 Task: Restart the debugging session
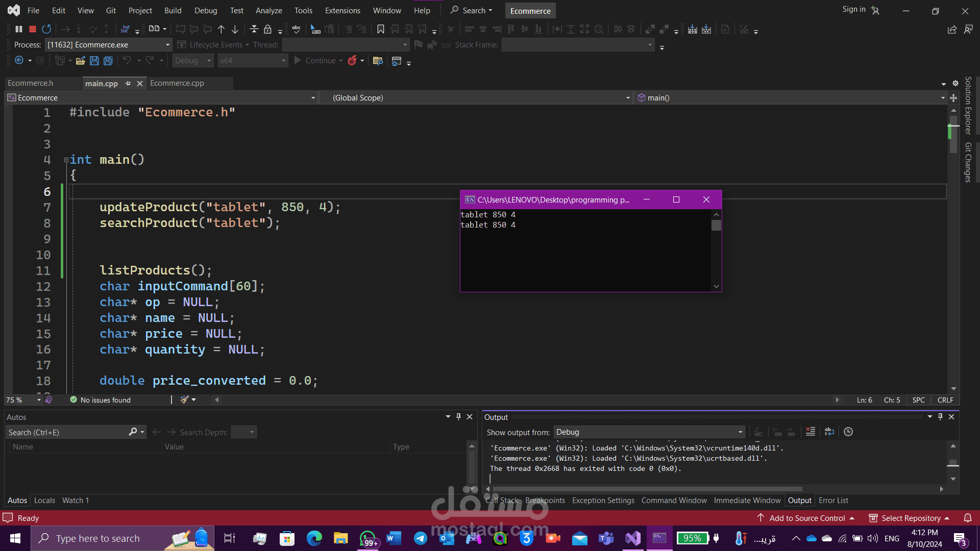pos(46,29)
